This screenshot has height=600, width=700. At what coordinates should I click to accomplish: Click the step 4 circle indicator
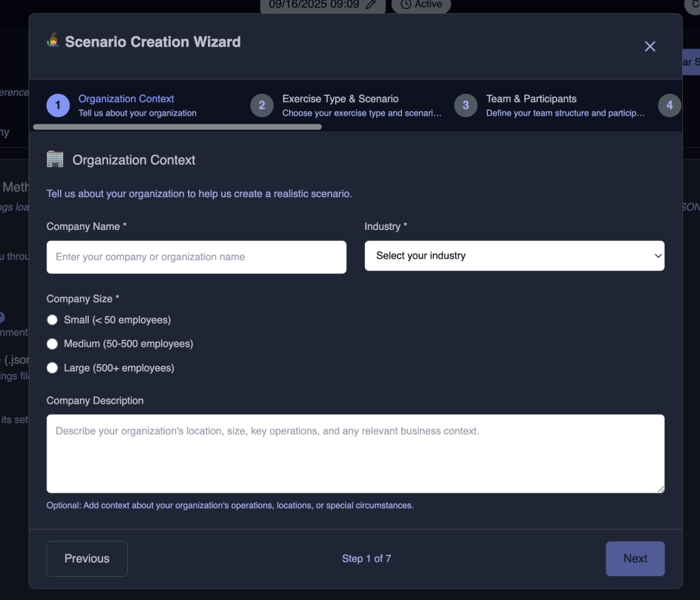(669, 105)
